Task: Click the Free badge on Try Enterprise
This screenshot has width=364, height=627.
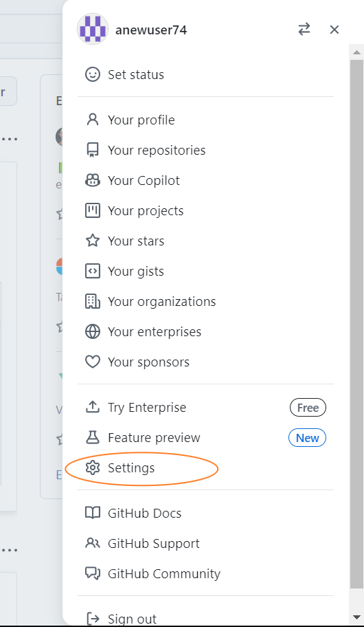Action: click(x=308, y=408)
